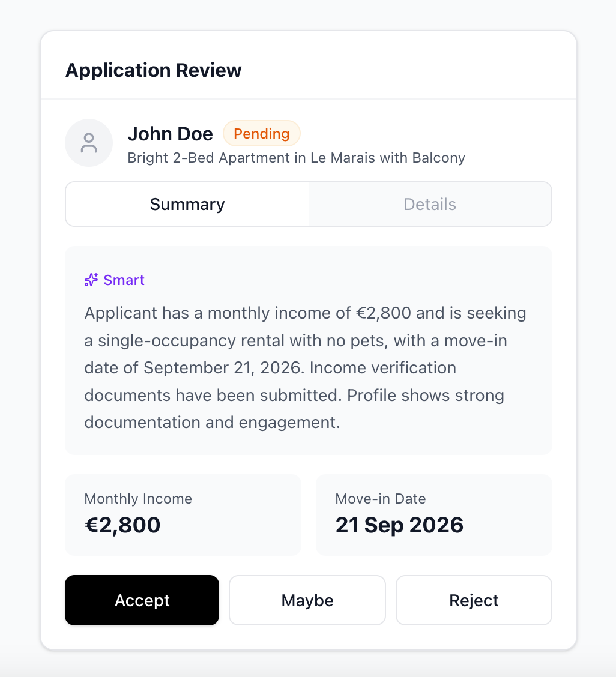Viewport: 616px width, 677px height.
Task: Click the Application Review heading
Action: coord(153,70)
